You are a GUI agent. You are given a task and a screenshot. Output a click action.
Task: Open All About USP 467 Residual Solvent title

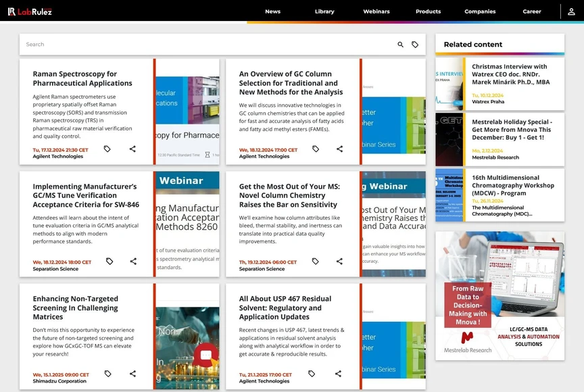285,308
